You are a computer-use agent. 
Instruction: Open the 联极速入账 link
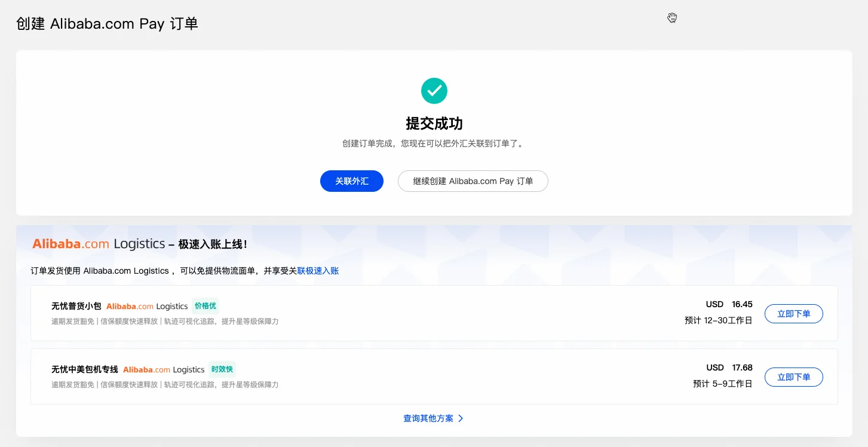tap(318, 271)
